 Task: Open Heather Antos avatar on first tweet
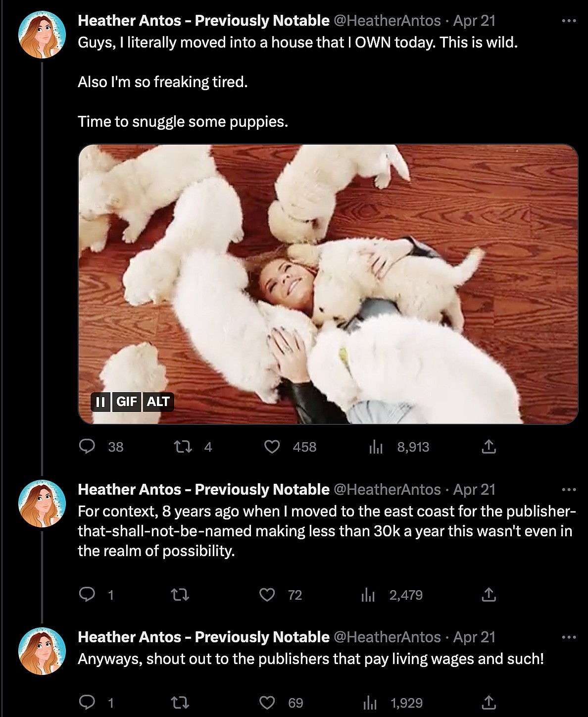point(42,35)
